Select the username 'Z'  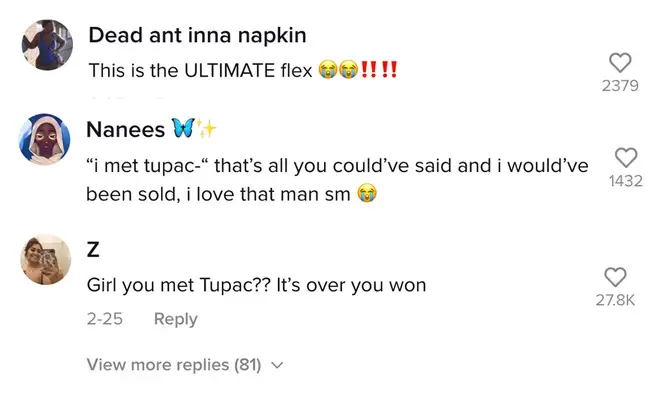[x=93, y=250]
